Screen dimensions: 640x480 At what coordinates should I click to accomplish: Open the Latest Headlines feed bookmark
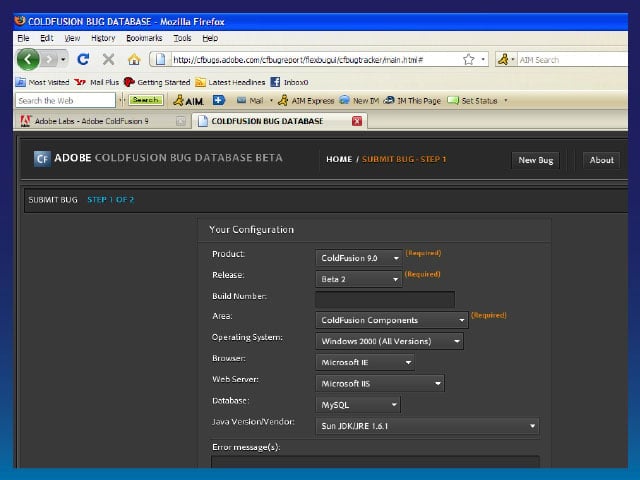pos(231,82)
